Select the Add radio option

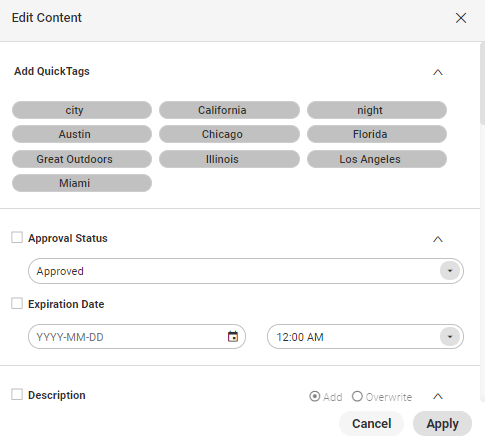click(314, 397)
